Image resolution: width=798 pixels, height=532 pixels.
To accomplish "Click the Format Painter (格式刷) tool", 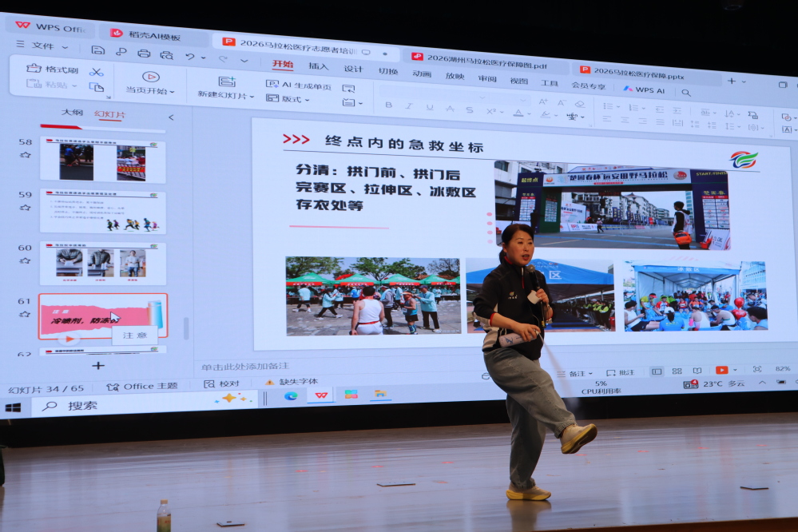I will [53, 69].
